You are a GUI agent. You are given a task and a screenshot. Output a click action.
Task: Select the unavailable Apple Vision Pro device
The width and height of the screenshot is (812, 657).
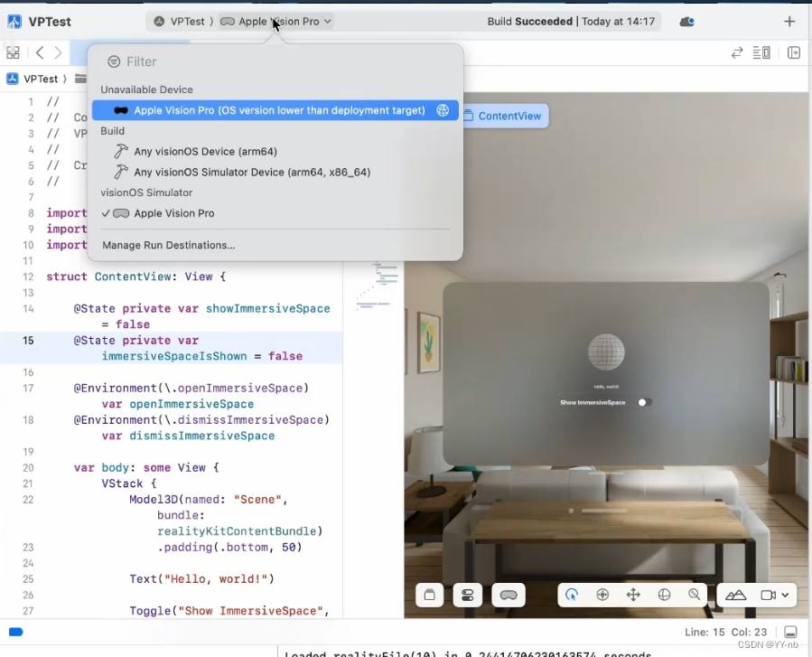[x=275, y=110]
